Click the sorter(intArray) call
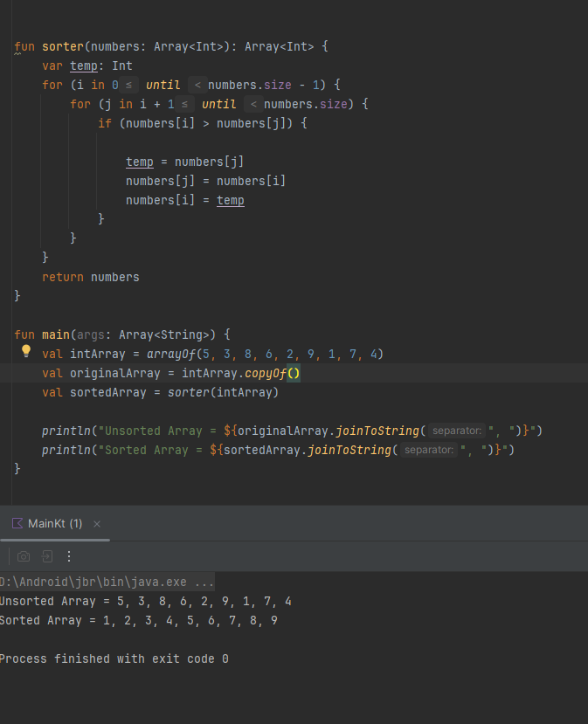The height and width of the screenshot is (724, 588). [x=223, y=392]
